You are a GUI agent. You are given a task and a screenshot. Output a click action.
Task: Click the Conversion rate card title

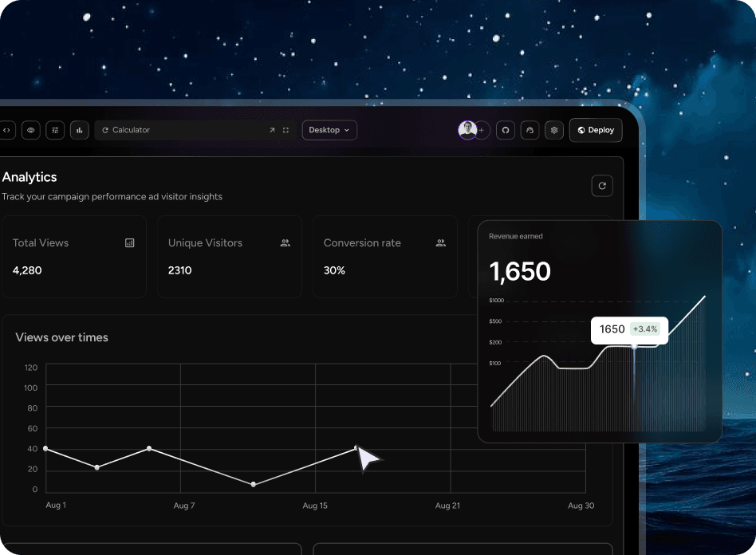(362, 243)
